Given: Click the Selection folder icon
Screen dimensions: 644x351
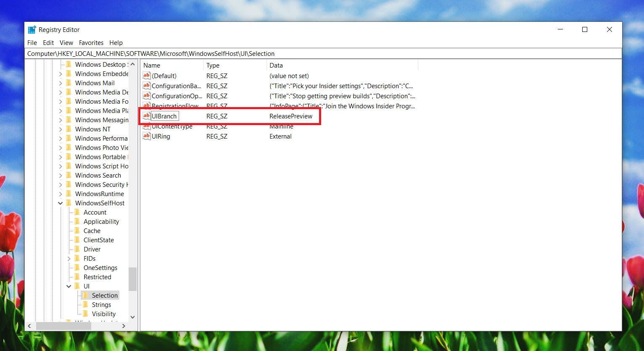Looking at the screenshot, I should [x=85, y=295].
